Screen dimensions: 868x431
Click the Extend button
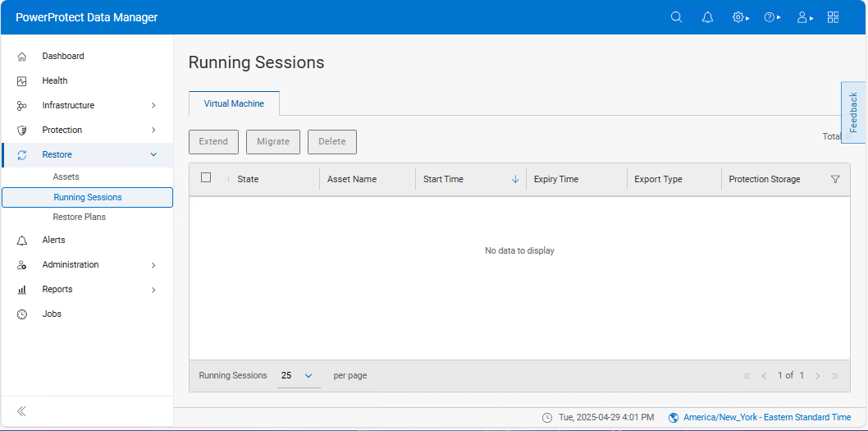tap(213, 142)
